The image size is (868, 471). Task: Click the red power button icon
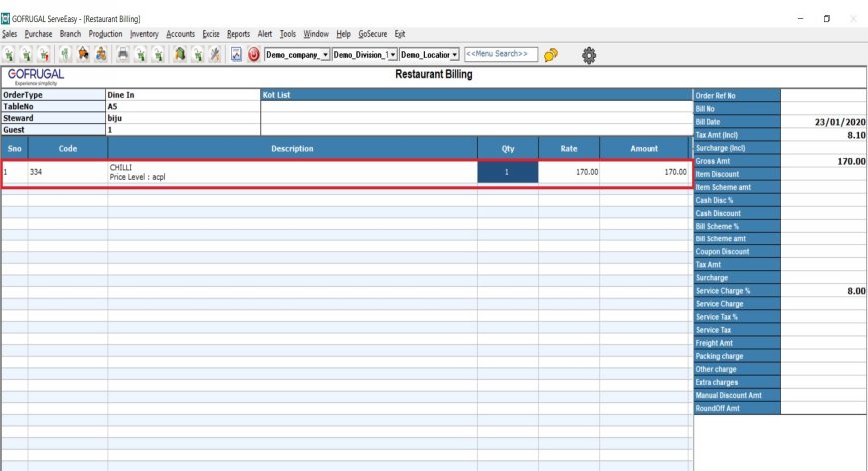tap(254, 54)
